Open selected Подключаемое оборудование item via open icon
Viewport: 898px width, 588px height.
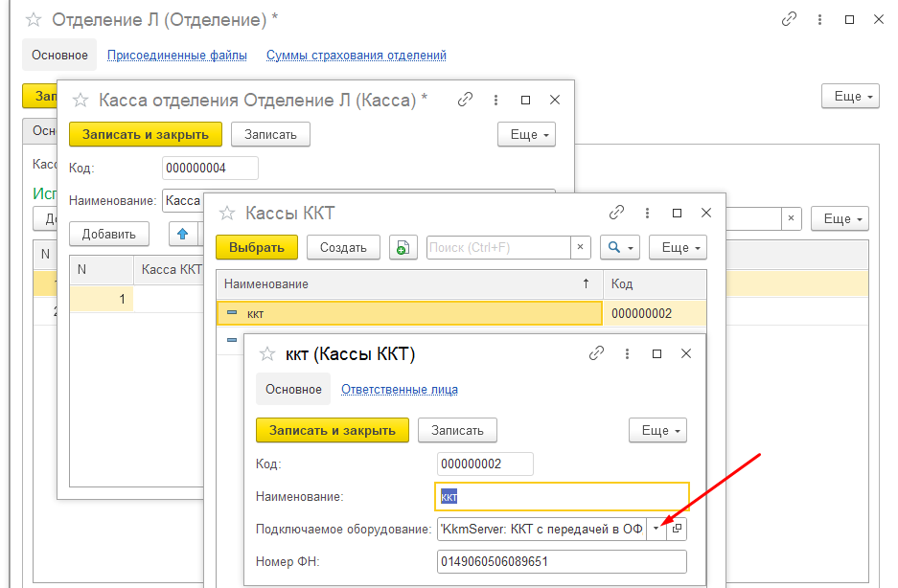677,528
